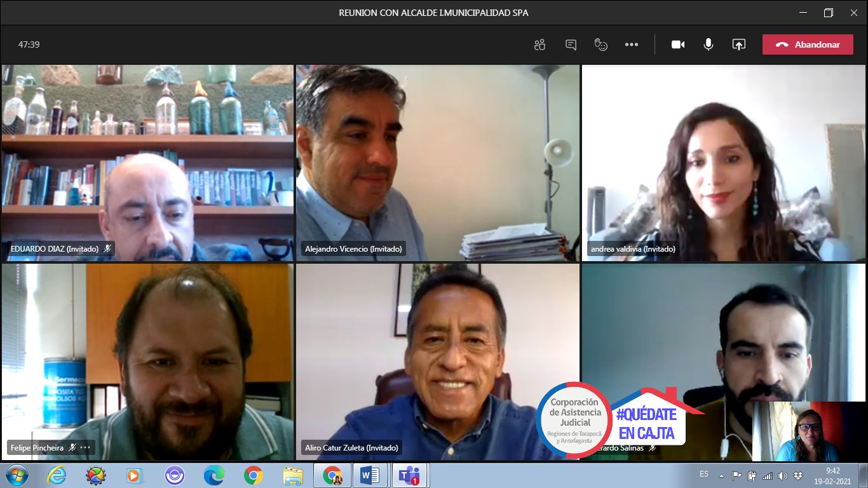Open the raise hand reactions menu
This screenshot has width=868, height=488.
click(x=600, y=44)
